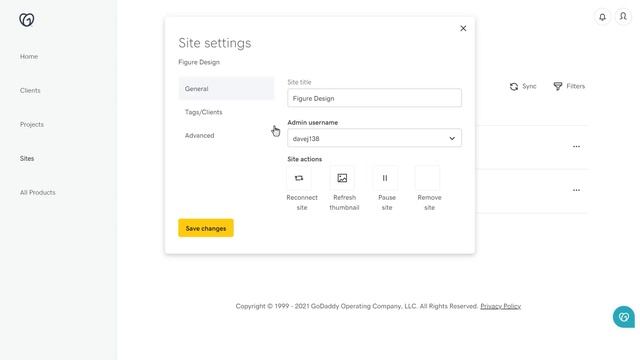Click the Pause site icon
640x360 pixels.
pos(385,178)
